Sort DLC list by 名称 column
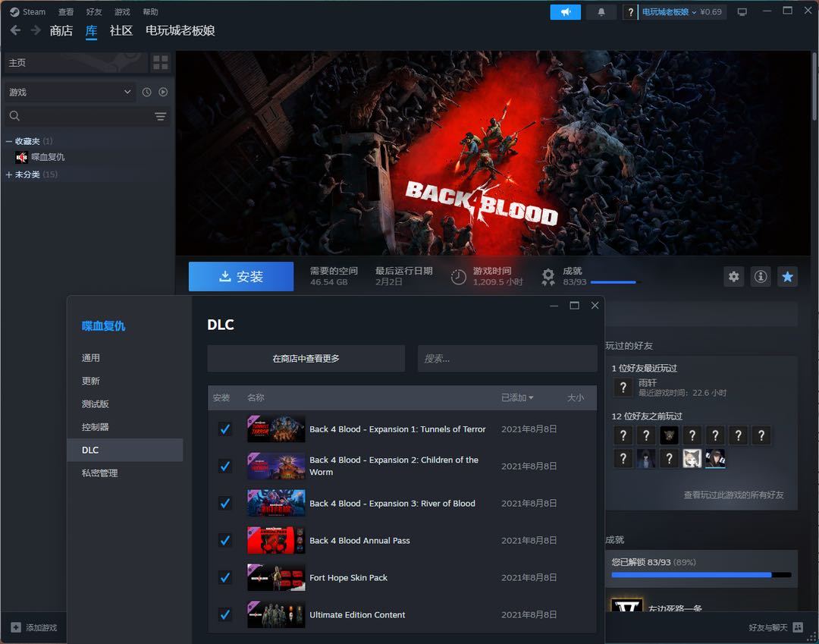The image size is (819, 644). (x=256, y=397)
